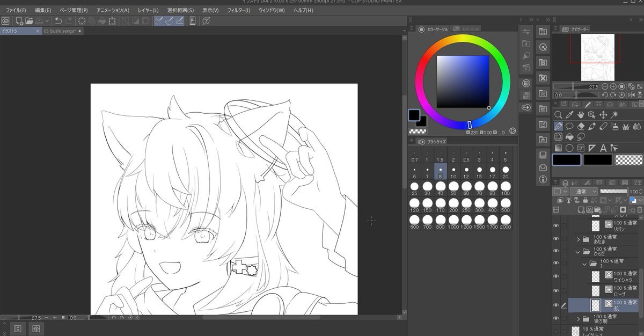The width and height of the screenshot is (644, 336).
Task: Select the Move layer tool
Action: pos(603,115)
